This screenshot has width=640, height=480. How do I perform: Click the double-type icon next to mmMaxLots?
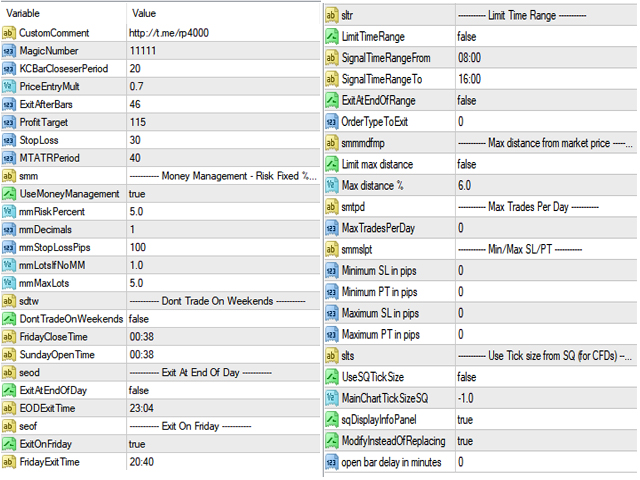pyautogui.click(x=9, y=283)
